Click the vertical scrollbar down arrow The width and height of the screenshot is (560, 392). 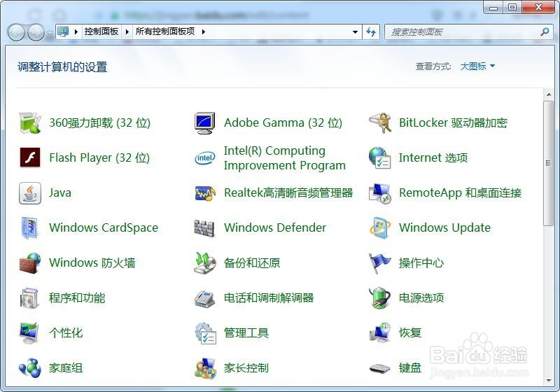pyautogui.click(x=549, y=381)
